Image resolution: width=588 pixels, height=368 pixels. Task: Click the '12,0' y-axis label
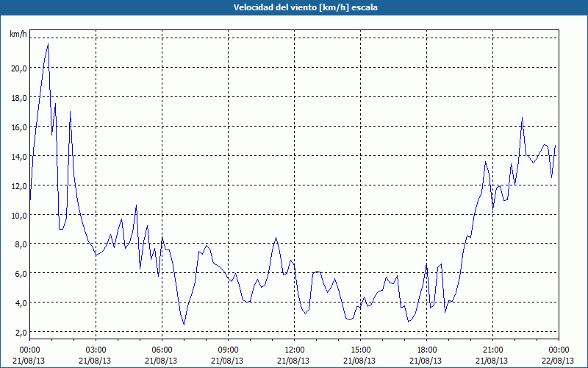click(x=19, y=186)
